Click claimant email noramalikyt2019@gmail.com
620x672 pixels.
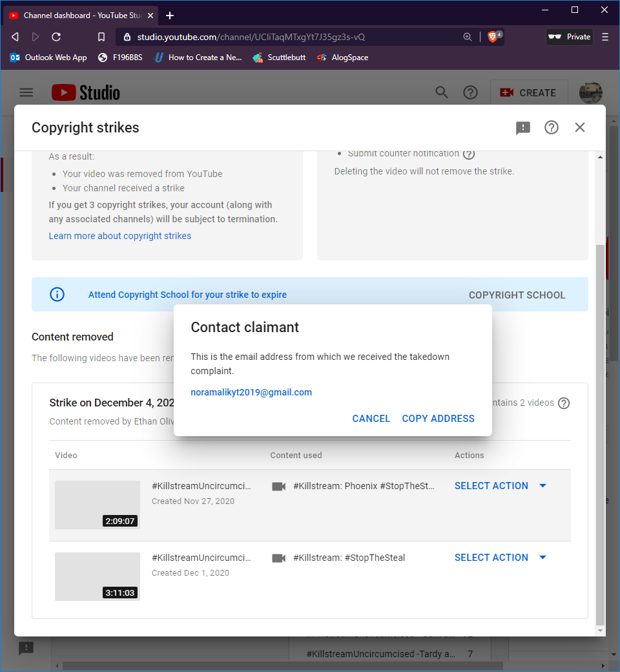(x=251, y=392)
